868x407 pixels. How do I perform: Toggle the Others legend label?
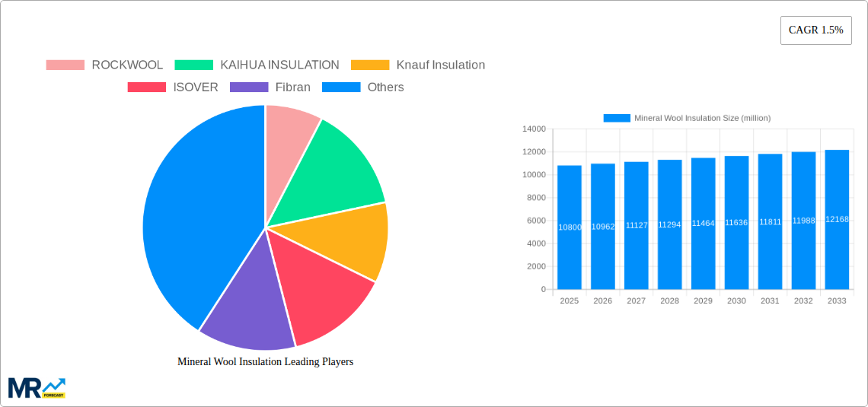[x=386, y=87]
